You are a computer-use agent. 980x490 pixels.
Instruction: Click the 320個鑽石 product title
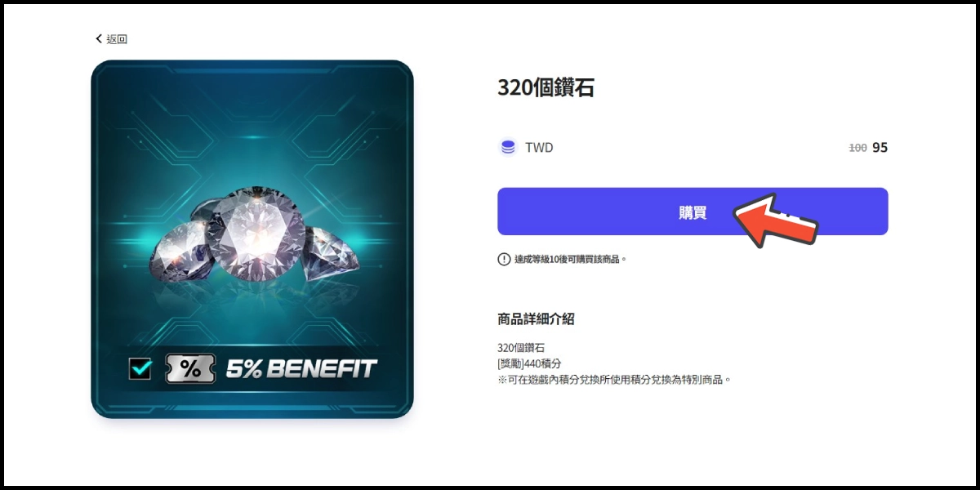pyautogui.click(x=546, y=88)
